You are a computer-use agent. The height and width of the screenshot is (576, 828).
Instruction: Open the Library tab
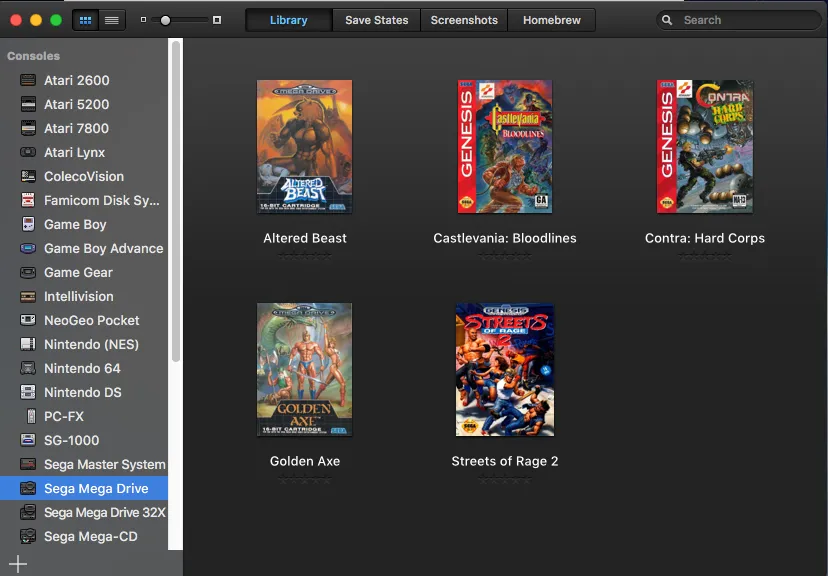coord(288,20)
